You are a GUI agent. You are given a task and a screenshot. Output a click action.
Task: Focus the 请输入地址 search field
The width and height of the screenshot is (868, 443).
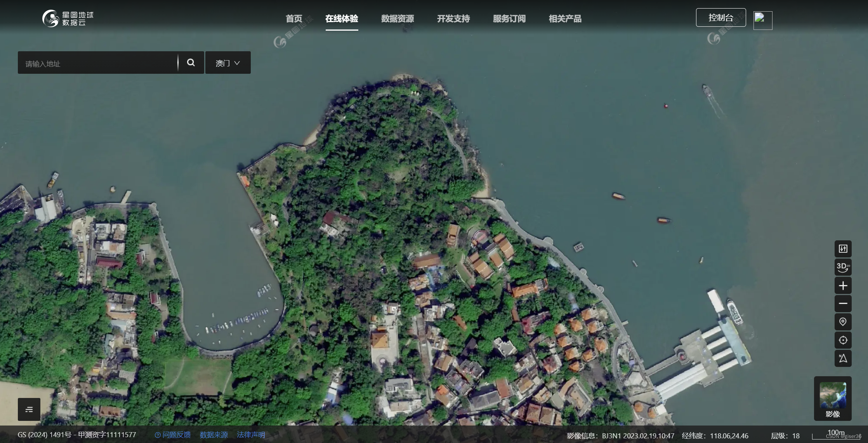pos(98,63)
